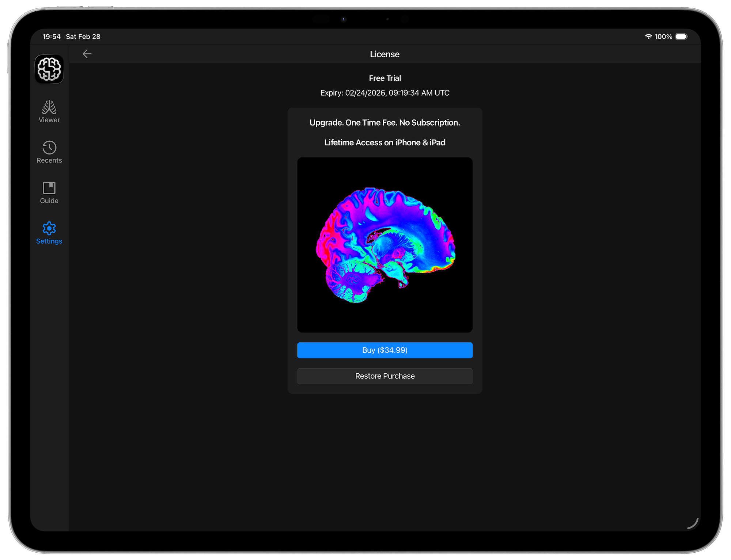Tap the colorful brain preview image
731x560 pixels.
tap(385, 244)
